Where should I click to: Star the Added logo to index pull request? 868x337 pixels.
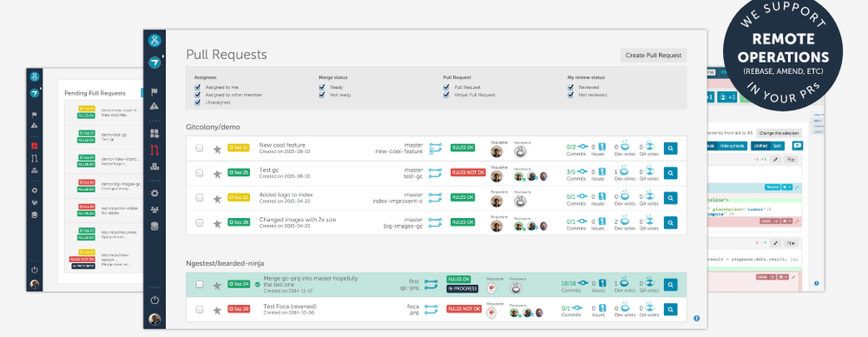click(218, 198)
